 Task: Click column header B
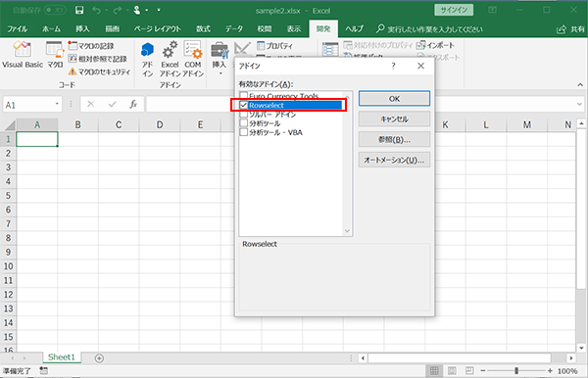click(x=78, y=124)
